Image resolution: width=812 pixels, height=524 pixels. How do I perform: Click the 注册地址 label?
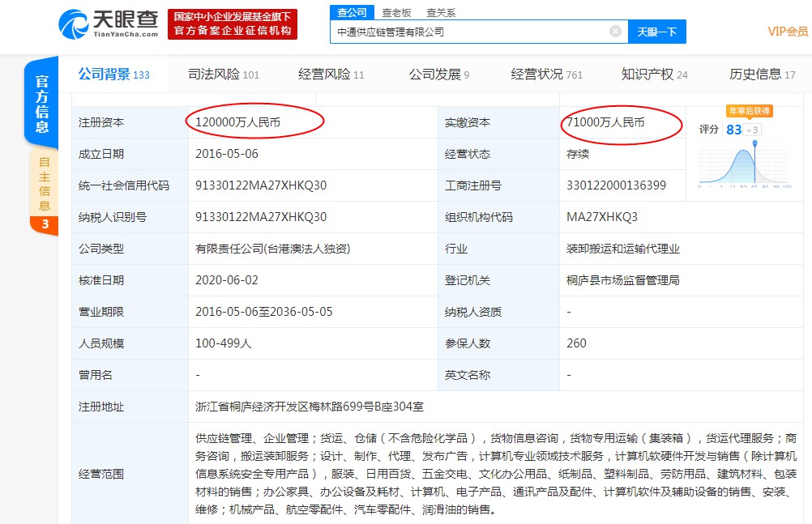tap(101, 407)
